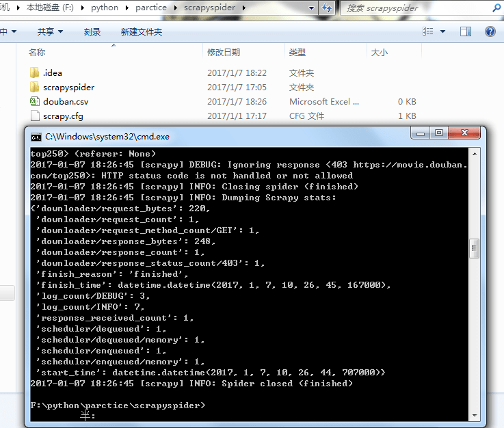This screenshot has height=428, width=504.
Task: Open the 共享 dropdown menu
Action: 50,31
